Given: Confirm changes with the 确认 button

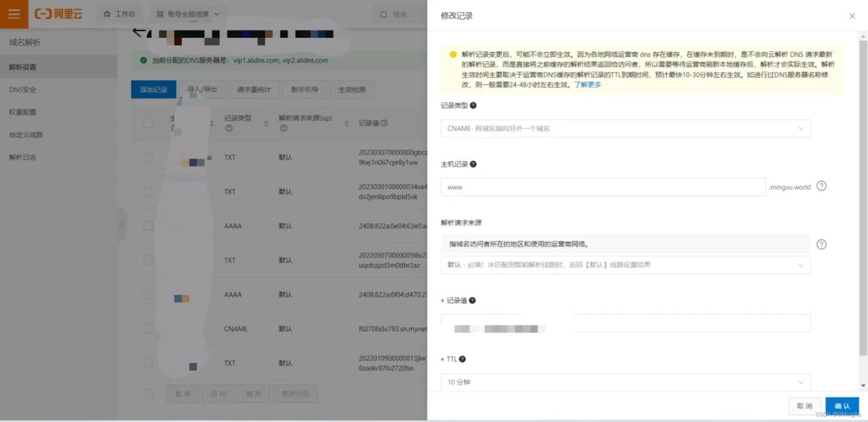Looking at the screenshot, I should (842, 406).
